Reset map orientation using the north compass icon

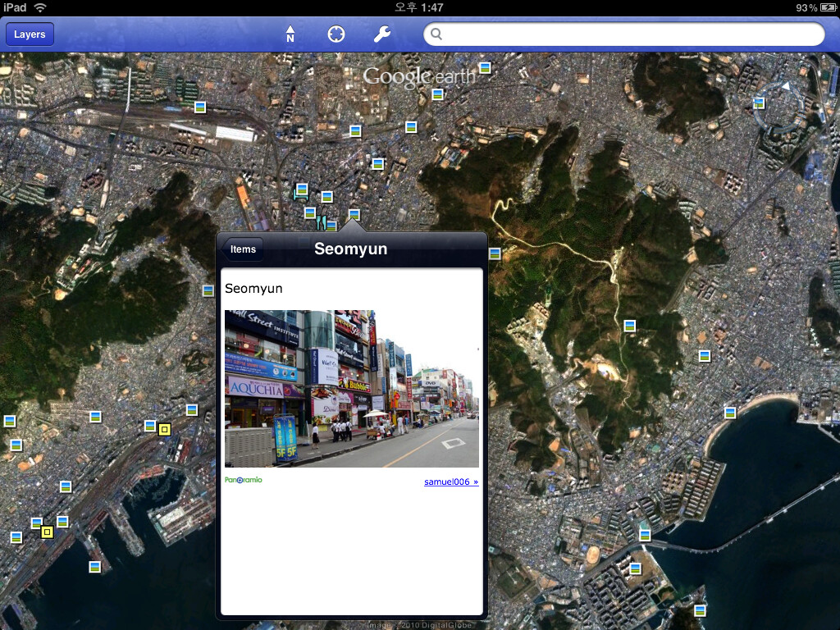290,34
